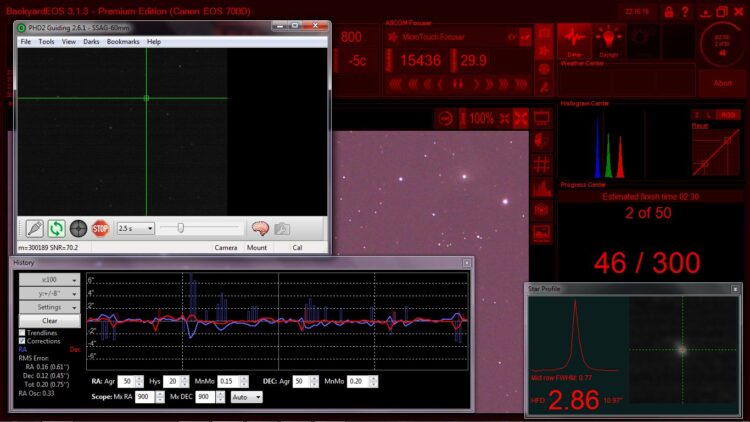The height and width of the screenshot is (422, 750).
Task: Clear the History graph
Action: (49, 321)
